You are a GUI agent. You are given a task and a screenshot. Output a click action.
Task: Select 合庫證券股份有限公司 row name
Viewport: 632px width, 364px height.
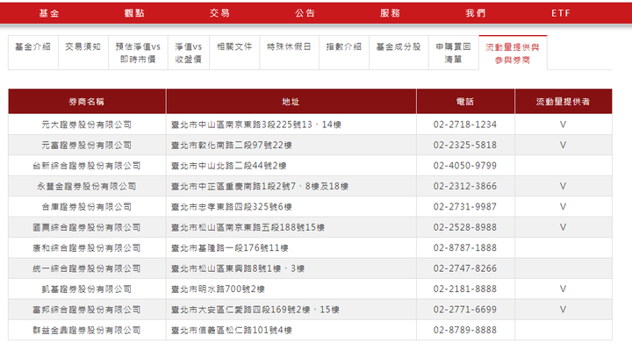[87, 207]
